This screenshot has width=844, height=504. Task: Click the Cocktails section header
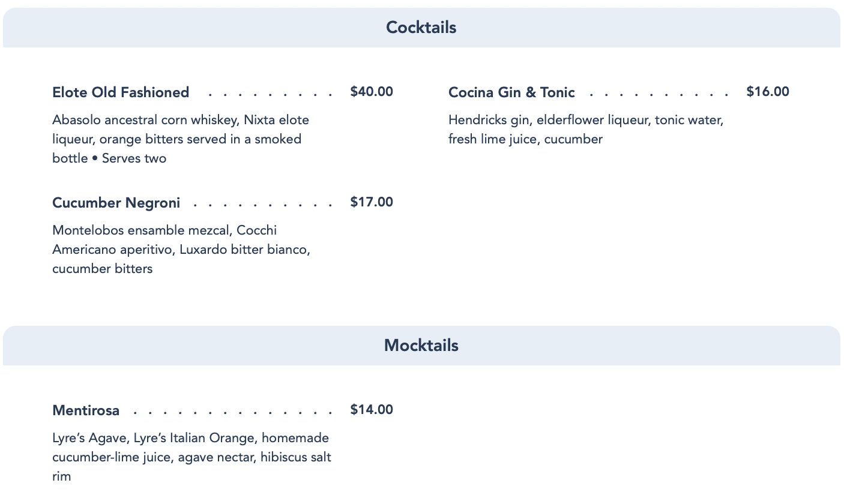tap(421, 28)
